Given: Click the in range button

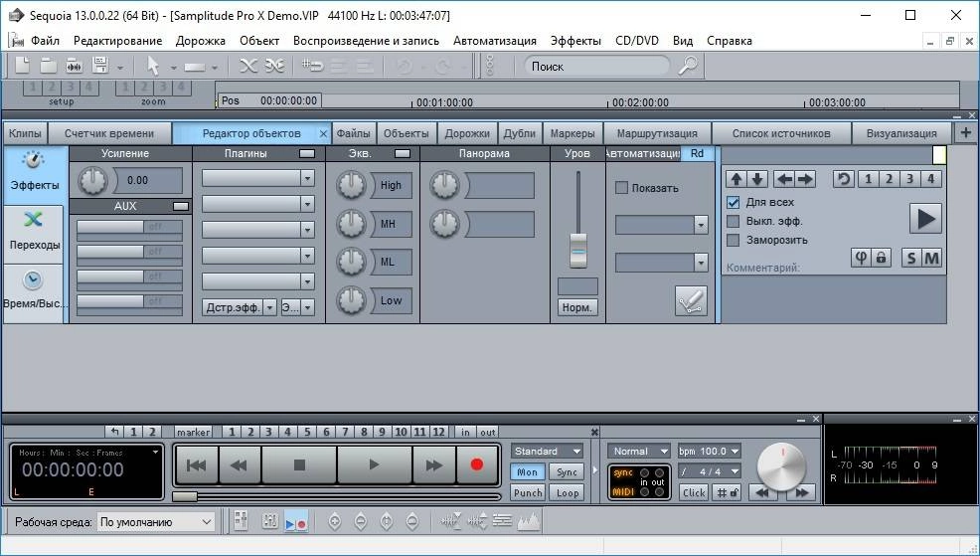Looking at the screenshot, I should tap(465, 432).
